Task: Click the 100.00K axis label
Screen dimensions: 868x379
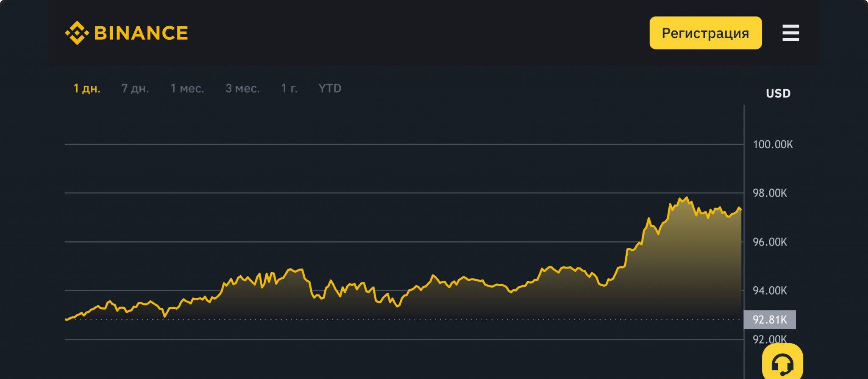Action: 773,144
